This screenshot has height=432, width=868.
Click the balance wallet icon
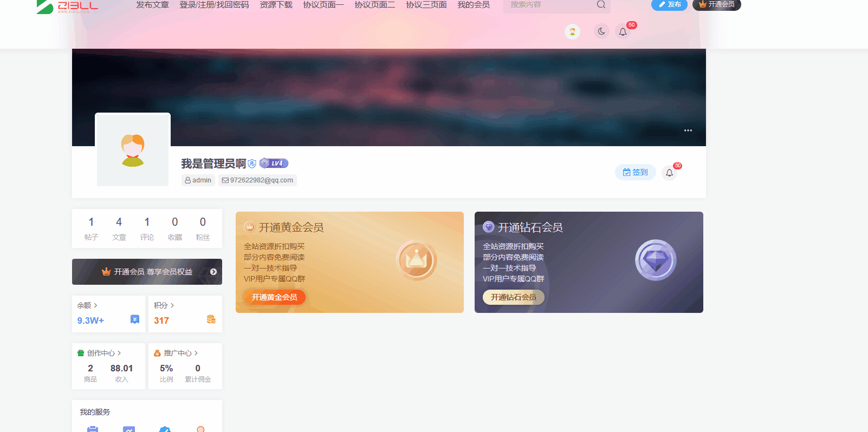tap(135, 319)
